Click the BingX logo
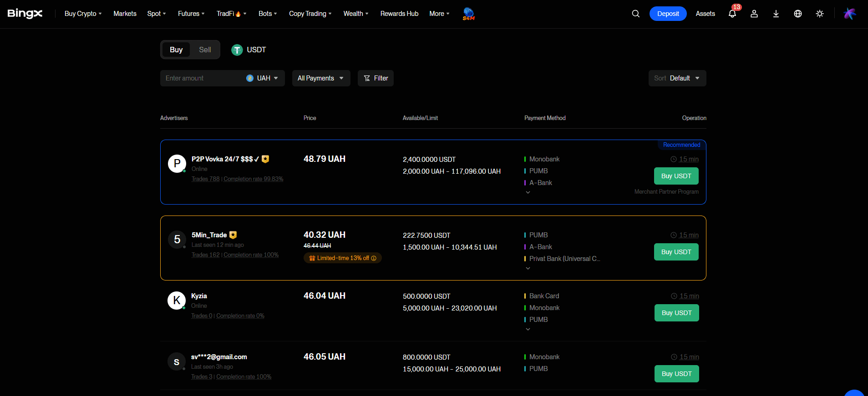The height and width of the screenshot is (396, 868). 25,14
